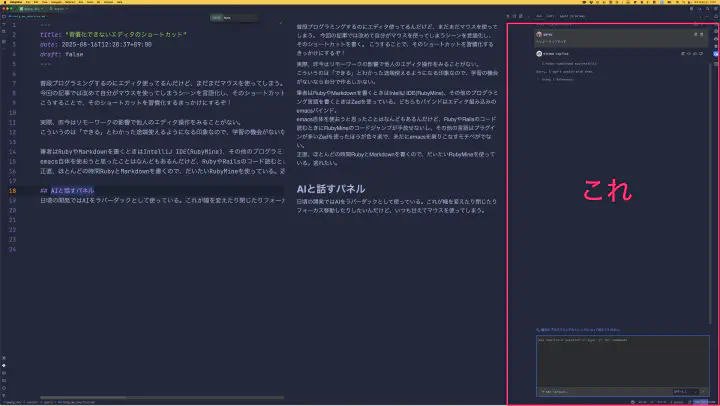Viewport: 720px width, 406px height.
Task: Open the GPT-4.1 model dropdown
Action: (685, 392)
